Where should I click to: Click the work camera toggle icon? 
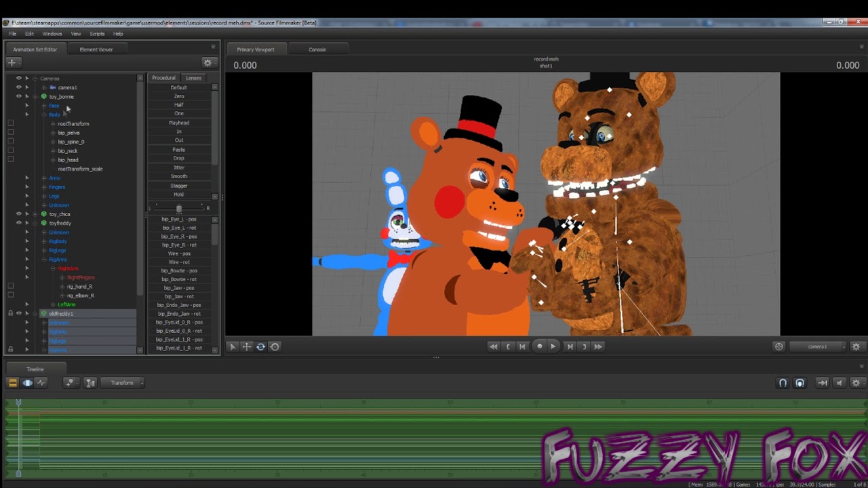(779, 346)
